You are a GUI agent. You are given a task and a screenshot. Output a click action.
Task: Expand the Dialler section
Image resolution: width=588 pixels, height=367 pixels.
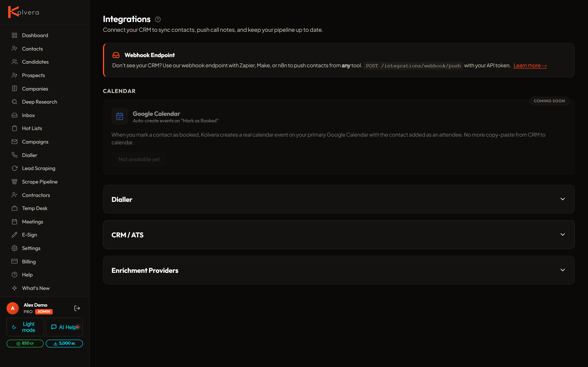339,199
